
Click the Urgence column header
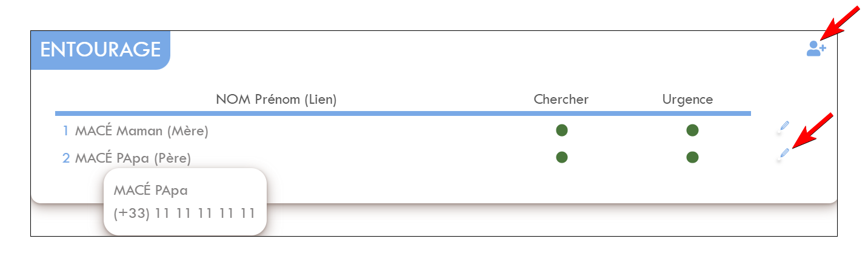tap(688, 99)
